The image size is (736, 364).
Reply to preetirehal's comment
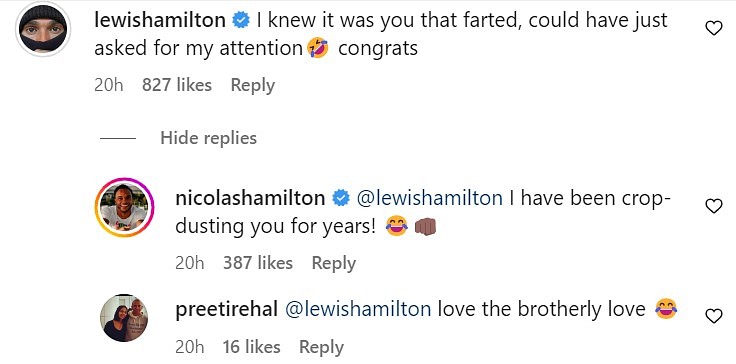[322, 348]
